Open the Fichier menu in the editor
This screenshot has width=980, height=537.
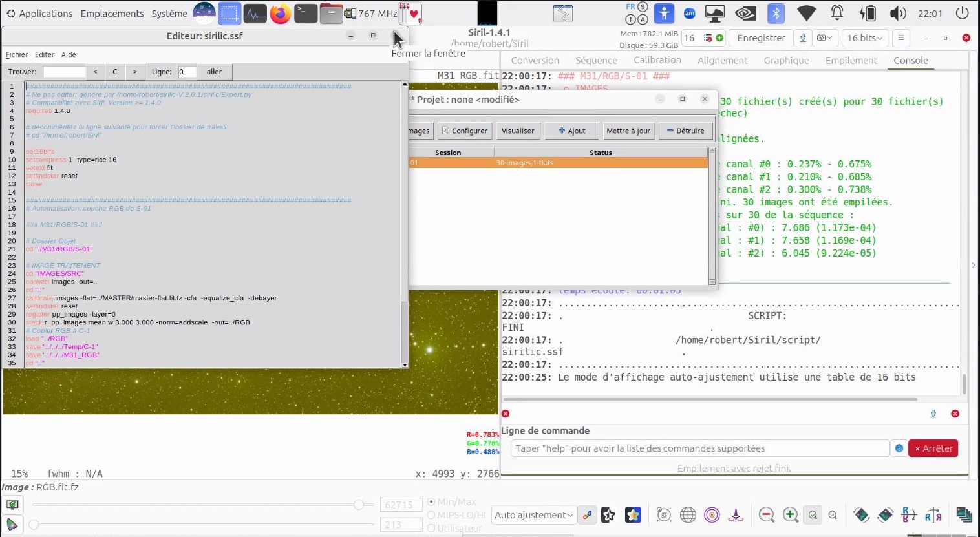pyautogui.click(x=17, y=54)
